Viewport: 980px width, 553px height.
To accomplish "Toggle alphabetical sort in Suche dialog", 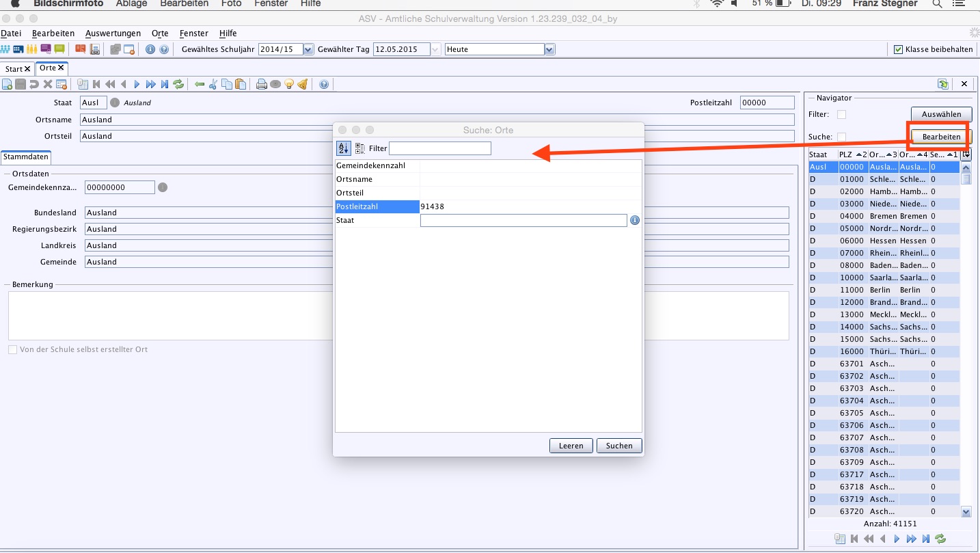I will 343,148.
